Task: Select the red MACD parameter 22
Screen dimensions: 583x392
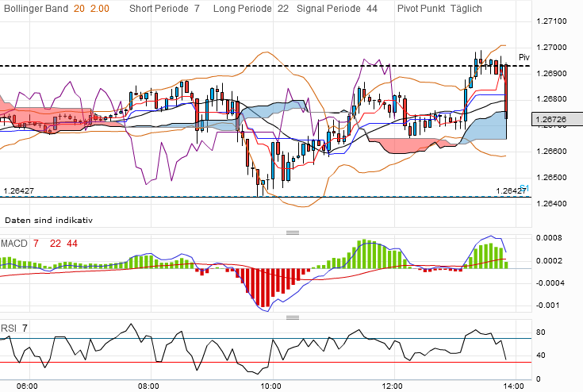Action: pos(56,244)
